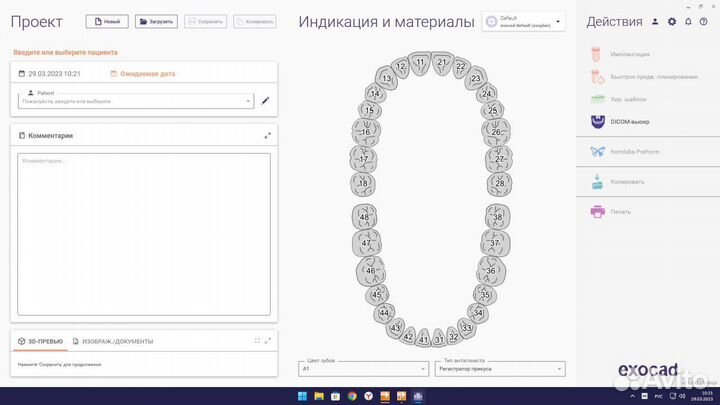This screenshot has width=720, height=405.
Task: Open File Explorer from the taskbar
Action: 319,396
